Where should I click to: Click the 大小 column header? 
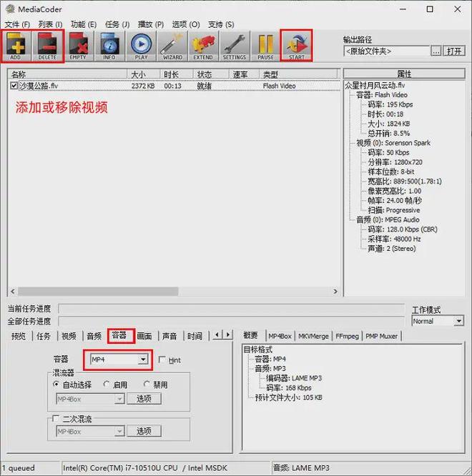pyautogui.click(x=144, y=74)
